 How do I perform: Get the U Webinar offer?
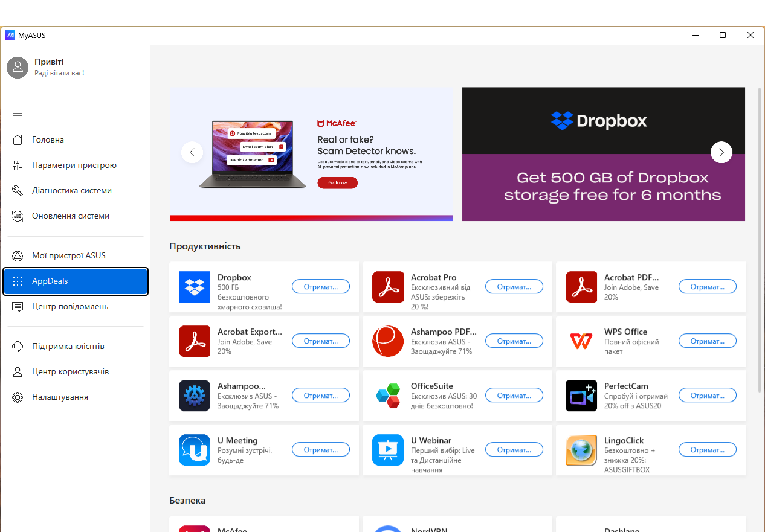click(x=514, y=450)
